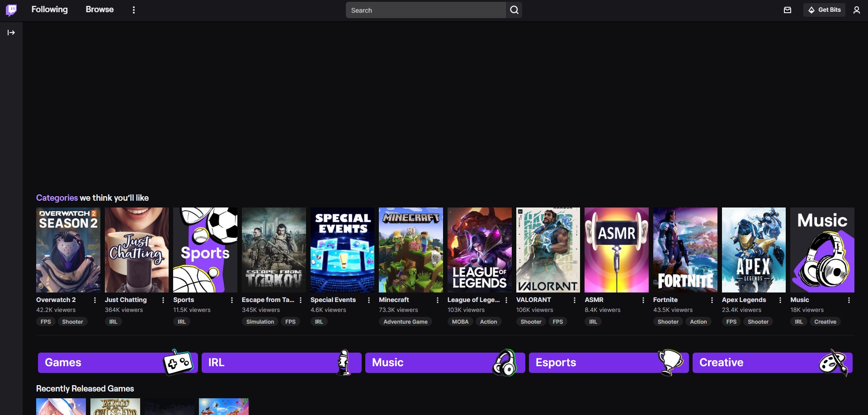The width and height of the screenshot is (868, 415).
Task: Open the notifications inbox icon
Action: (788, 10)
